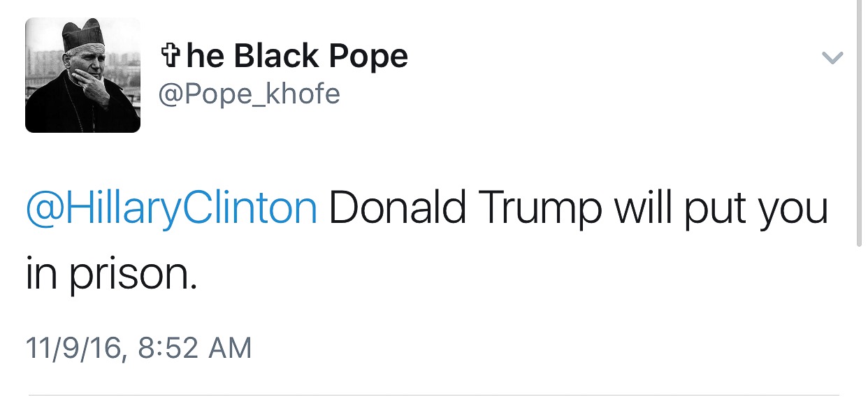This screenshot has width=868, height=406.
Task: Click the vertical scrollbar on right edge
Action: tap(862, 126)
